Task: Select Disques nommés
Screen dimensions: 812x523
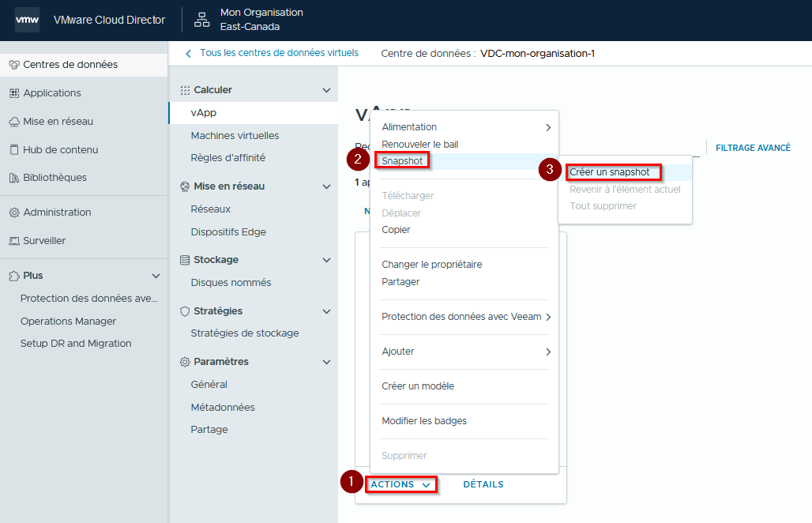Action: point(231,283)
